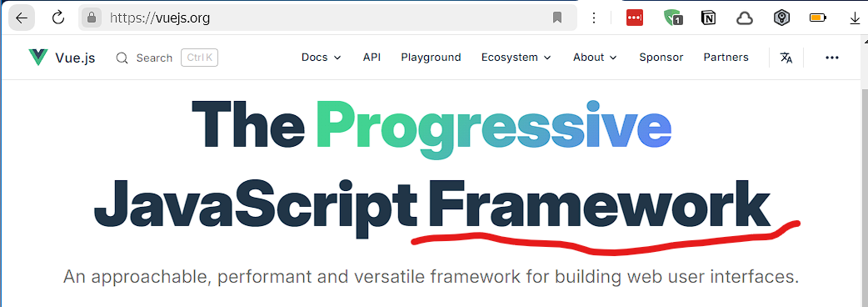868x307 pixels.
Task: Open downloads via the download arrow icon
Action: 855,19
